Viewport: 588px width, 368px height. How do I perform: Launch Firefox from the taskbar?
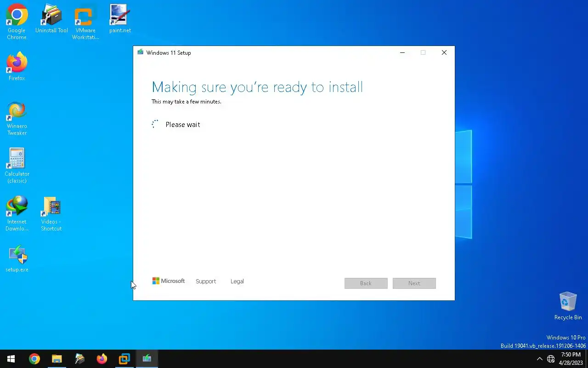pyautogui.click(x=102, y=359)
